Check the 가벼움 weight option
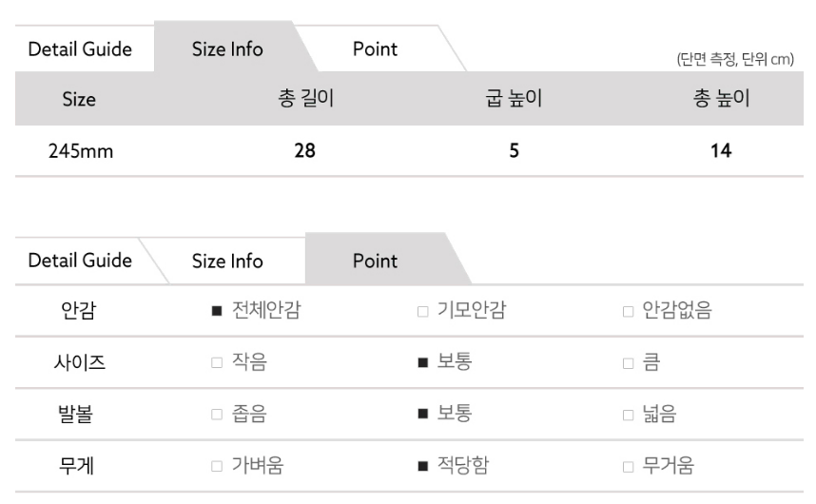The image size is (816, 504). coord(217,465)
